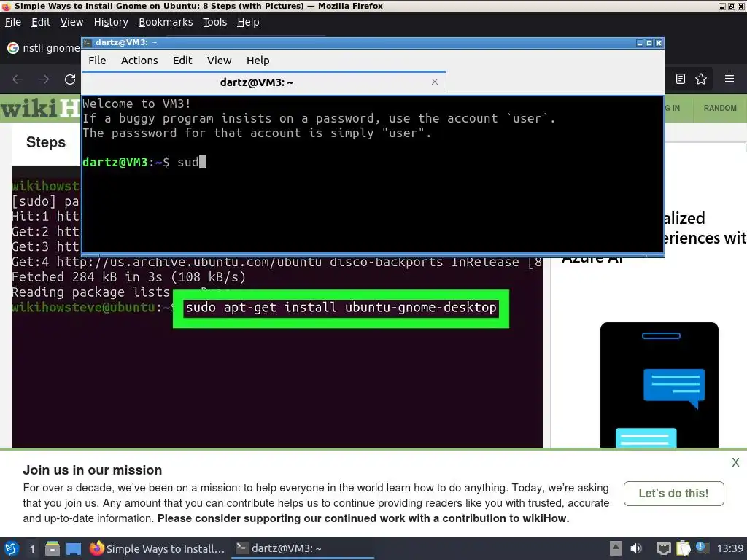The width and height of the screenshot is (747, 560).
Task: Open terminal Edit menu
Action: [182, 61]
